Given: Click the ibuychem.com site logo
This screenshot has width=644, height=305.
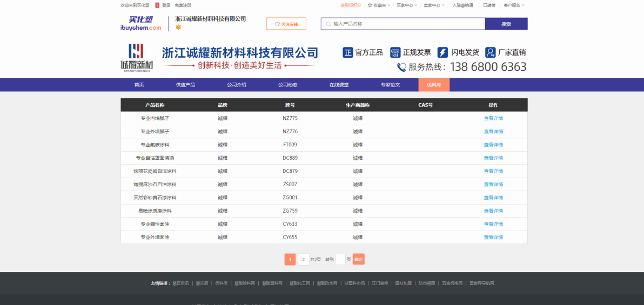Looking at the screenshot, I should pyautogui.click(x=141, y=24).
